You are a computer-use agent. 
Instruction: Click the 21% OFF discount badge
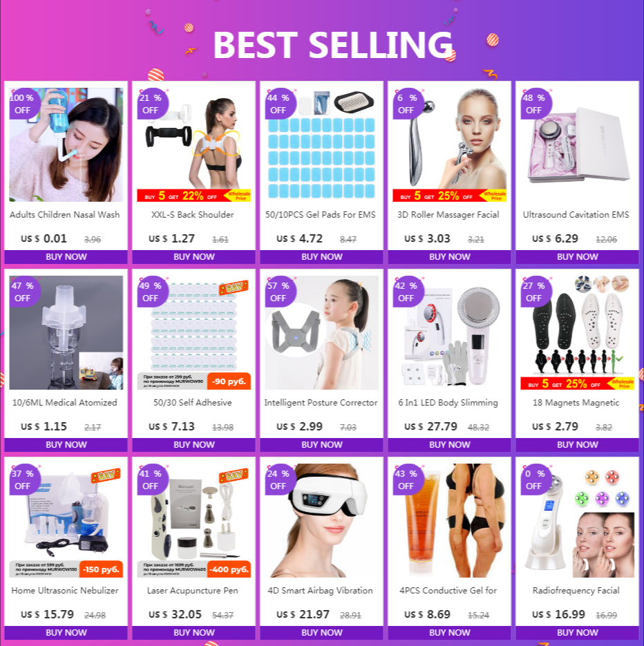click(x=153, y=104)
